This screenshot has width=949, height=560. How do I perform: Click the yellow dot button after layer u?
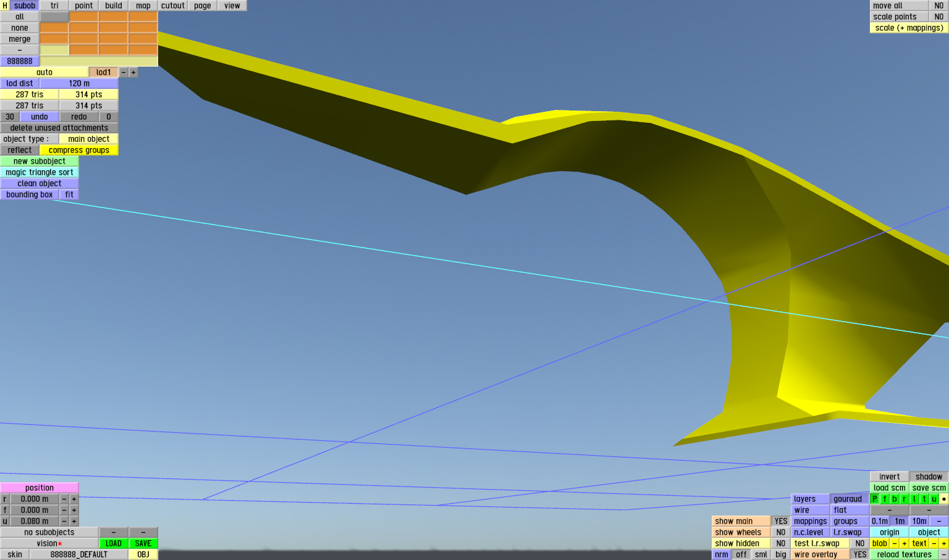click(x=944, y=499)
